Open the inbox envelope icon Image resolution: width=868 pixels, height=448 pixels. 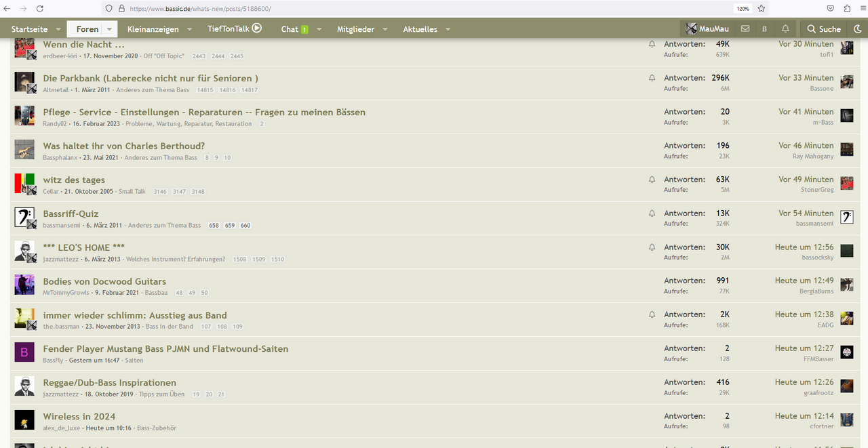(x=745, y=28)
